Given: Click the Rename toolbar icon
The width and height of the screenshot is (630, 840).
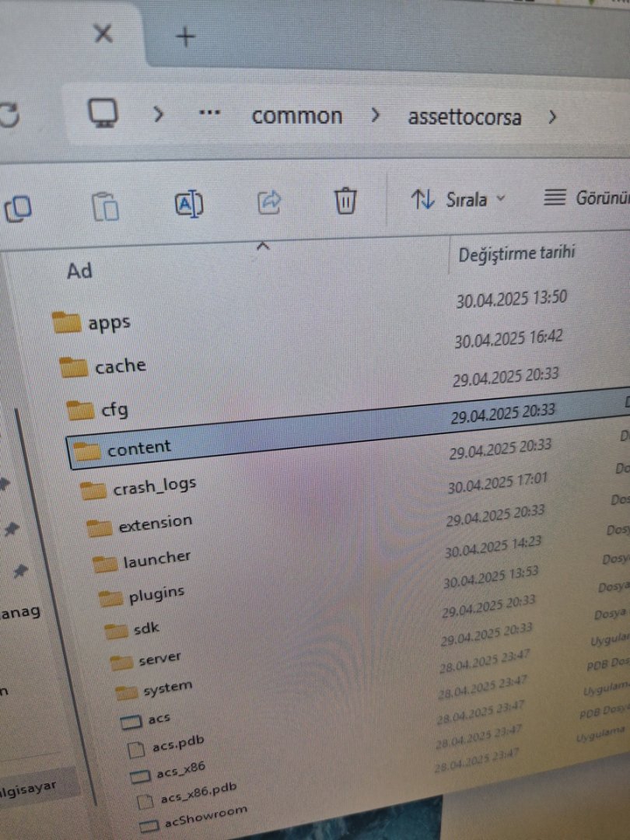Looking at the screenshot, I should pyautogui.click(x=190, y=204).
